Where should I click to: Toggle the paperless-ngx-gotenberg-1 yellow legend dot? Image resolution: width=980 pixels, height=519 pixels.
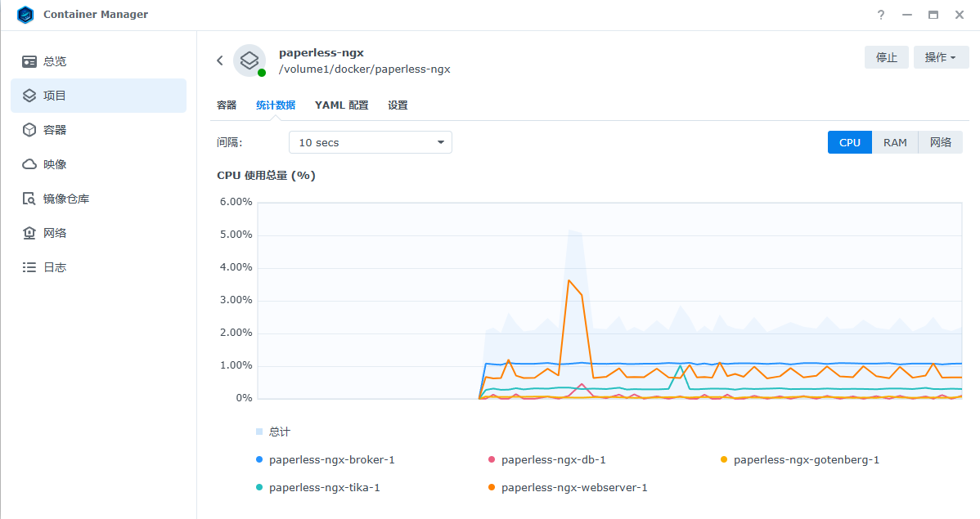[x=724, y=459]
